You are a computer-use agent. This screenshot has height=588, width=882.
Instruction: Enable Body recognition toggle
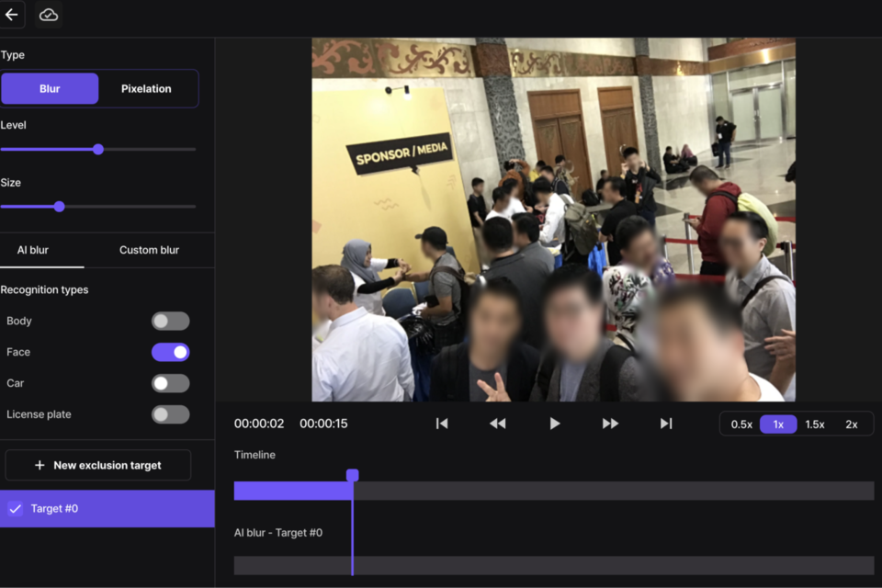170,321
